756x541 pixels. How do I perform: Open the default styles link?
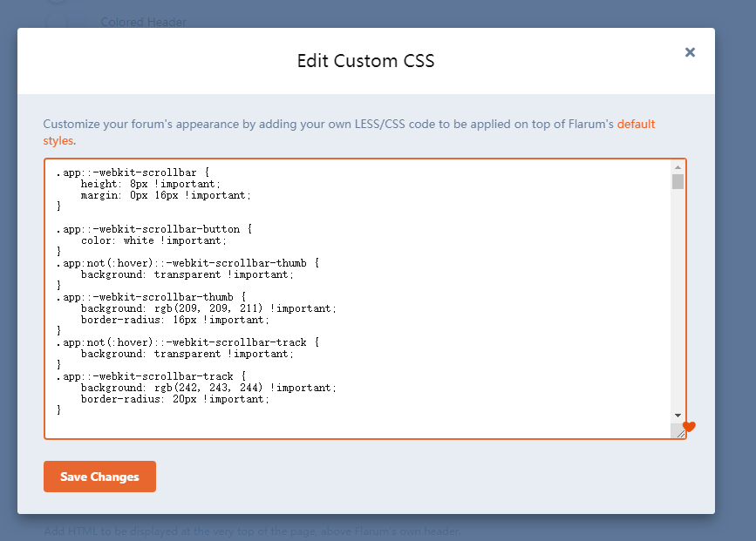tap(636, 125)
